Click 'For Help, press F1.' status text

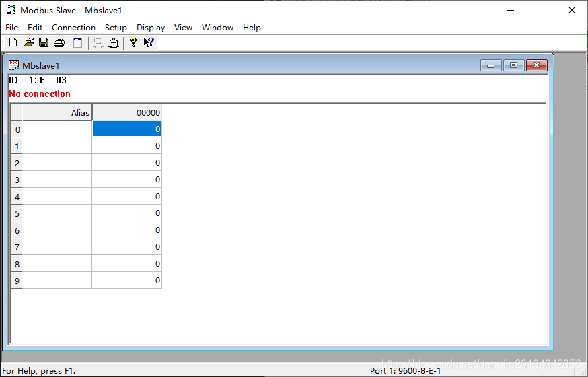coord(39,371)
